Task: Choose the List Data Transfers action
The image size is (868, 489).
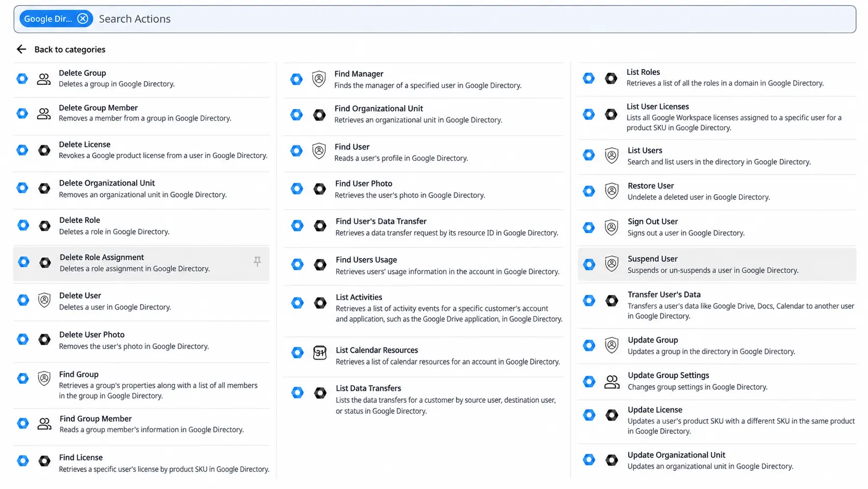Action: [424, 399]
